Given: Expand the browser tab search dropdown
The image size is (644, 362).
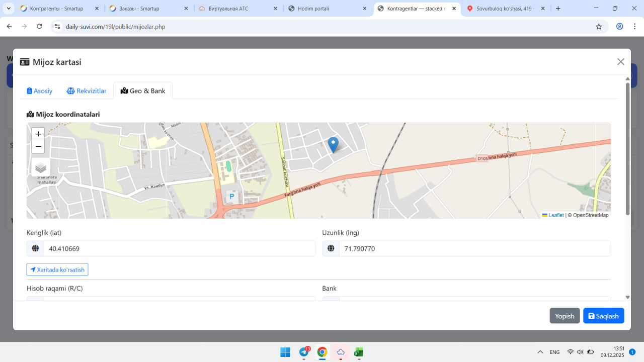Looking at the screenshot, I should click(x=9, y=9).
